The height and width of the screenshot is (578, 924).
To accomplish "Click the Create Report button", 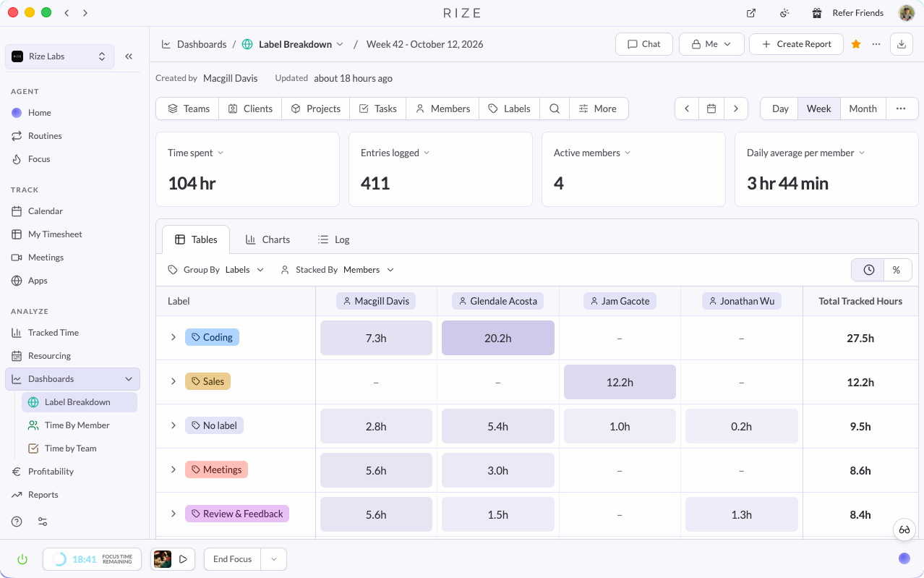I will [x=796, y=44].
